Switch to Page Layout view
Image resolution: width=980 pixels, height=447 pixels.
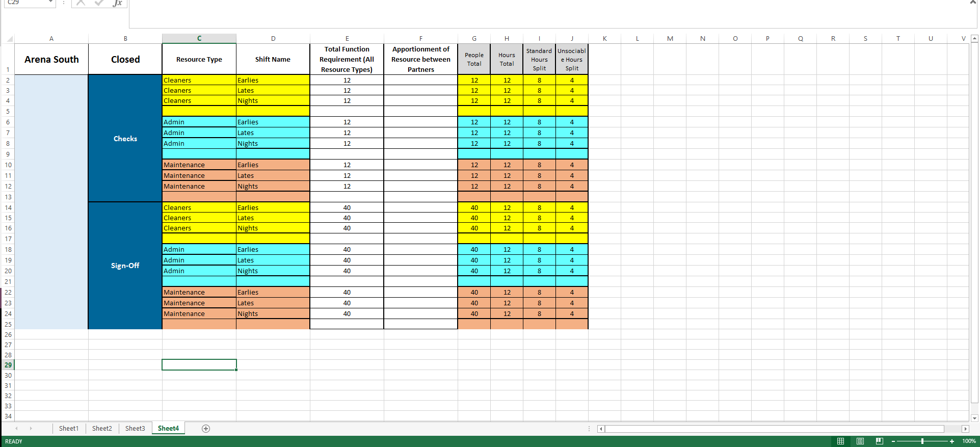(860, 441)
